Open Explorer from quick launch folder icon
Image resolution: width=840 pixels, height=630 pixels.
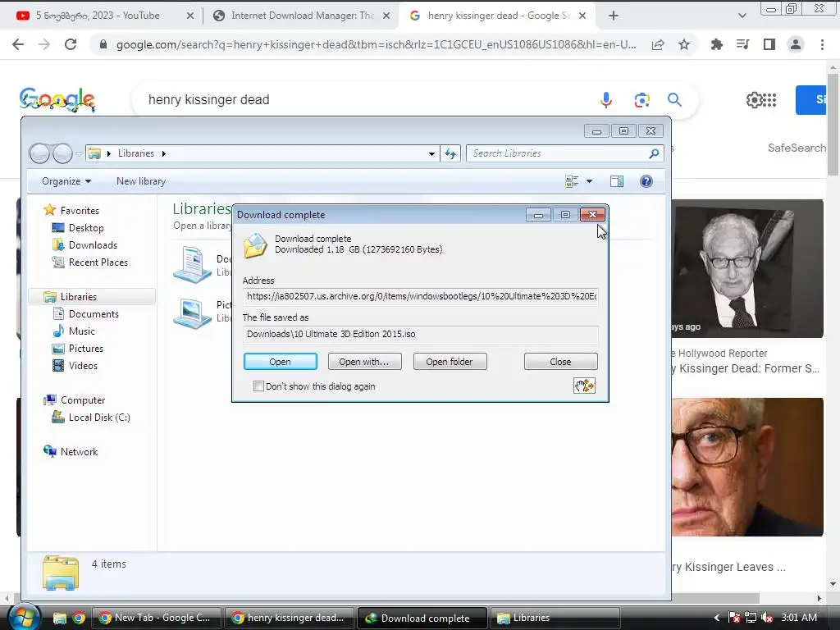tap(59, 619)
